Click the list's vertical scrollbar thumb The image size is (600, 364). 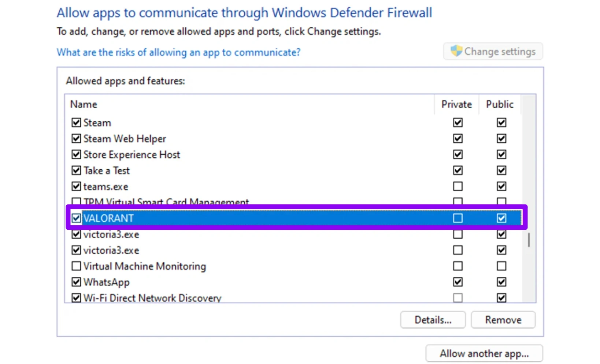pyautogui.click(x=529, y=240)
